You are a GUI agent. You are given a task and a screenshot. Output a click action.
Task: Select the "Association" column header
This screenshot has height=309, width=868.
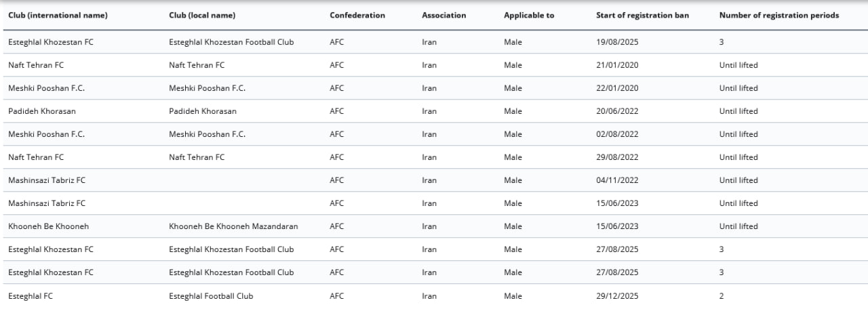(x=443, y=16)
